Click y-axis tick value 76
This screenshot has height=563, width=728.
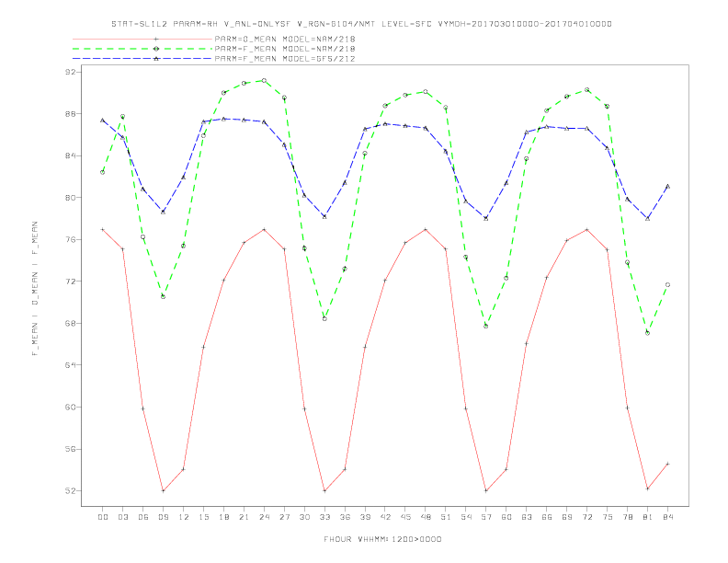coord(70,240)
